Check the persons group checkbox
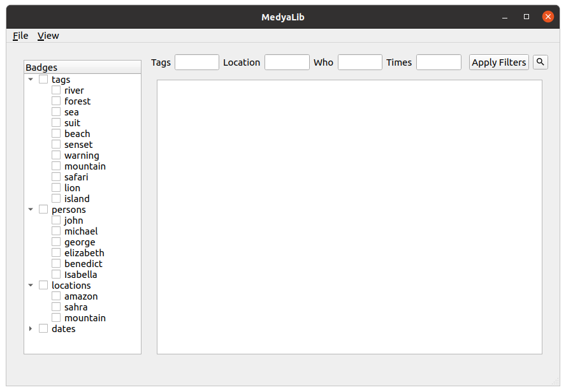The width and height of the screenshot is (566, 392). coord(43,209)
